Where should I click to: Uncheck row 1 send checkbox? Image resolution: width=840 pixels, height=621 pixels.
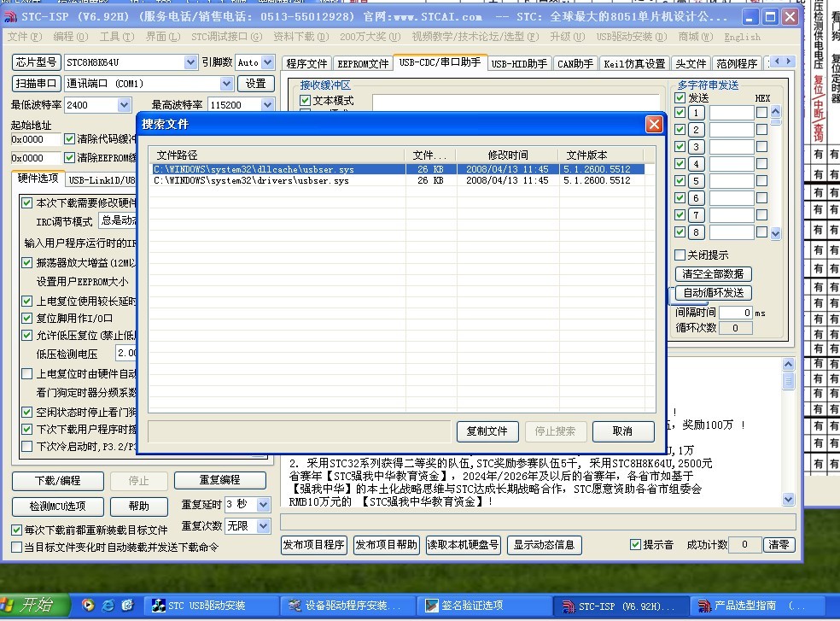pyautogui.click(x=680, y=112)
